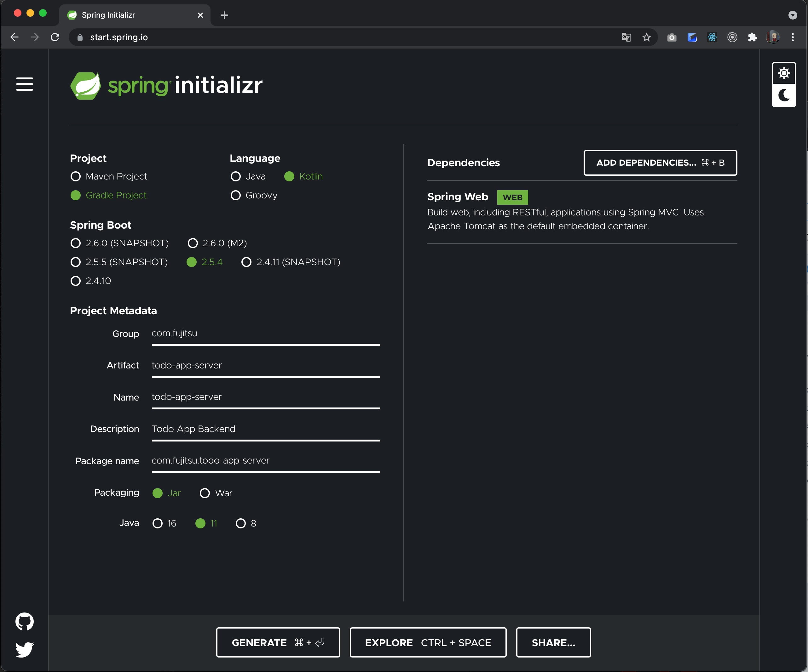The image size is (808, 672).
Task: Click the Share button
Action: click(x=553, y=643)
